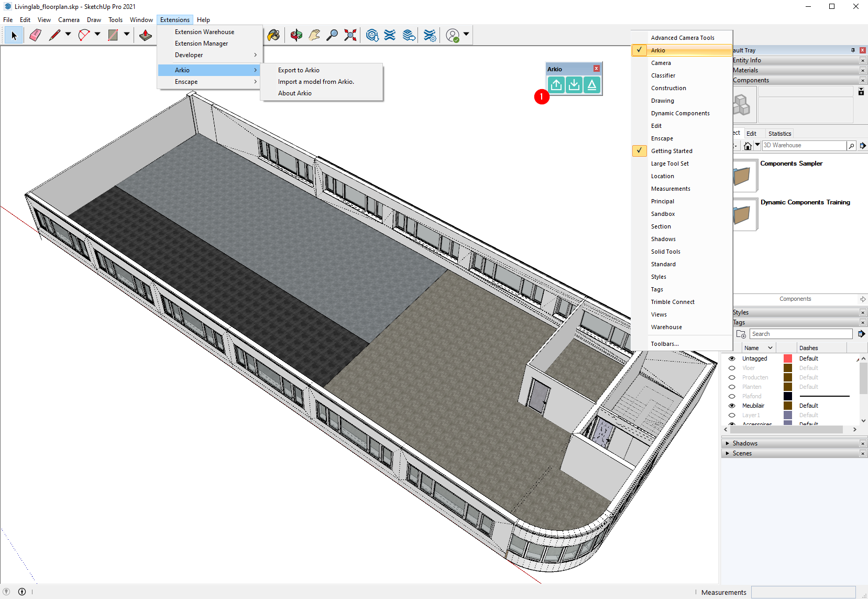This screenshot has width=868, height=599.
Task: Select the arrow Select tool
Action: click(14, 35)
